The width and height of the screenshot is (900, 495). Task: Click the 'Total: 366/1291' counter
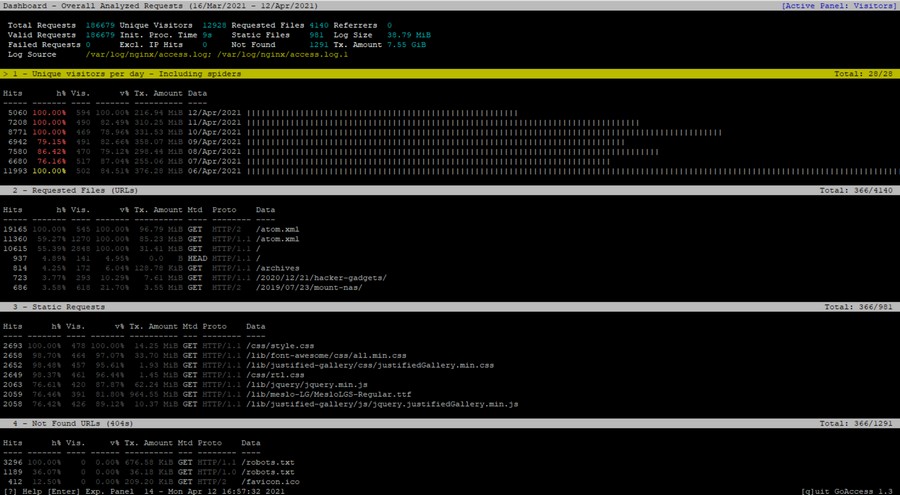pos(856,423)
